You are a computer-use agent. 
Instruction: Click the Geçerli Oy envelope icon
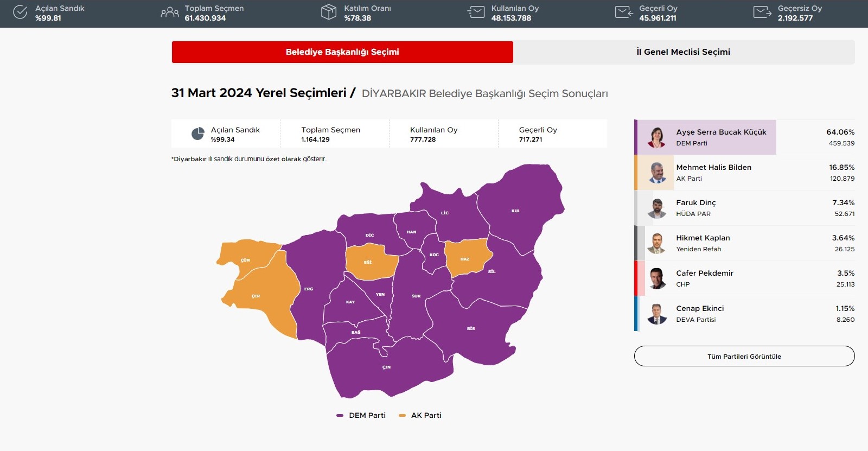(x=624, y=12)
